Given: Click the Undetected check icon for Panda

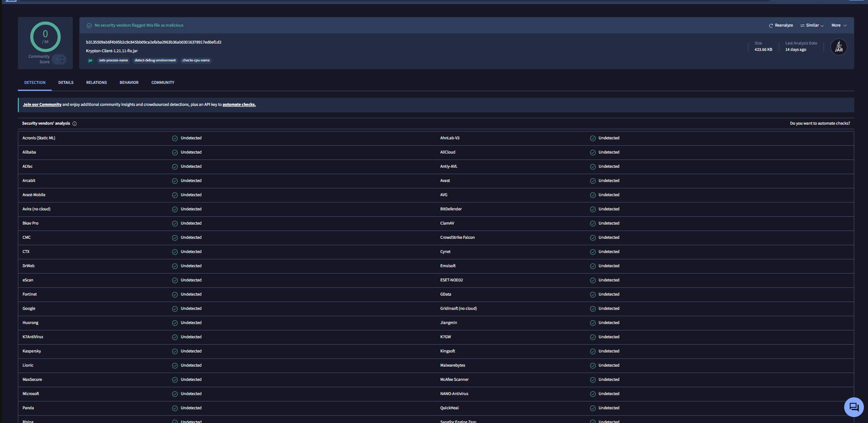Looking at the screenshot, I should coord(175,408).
